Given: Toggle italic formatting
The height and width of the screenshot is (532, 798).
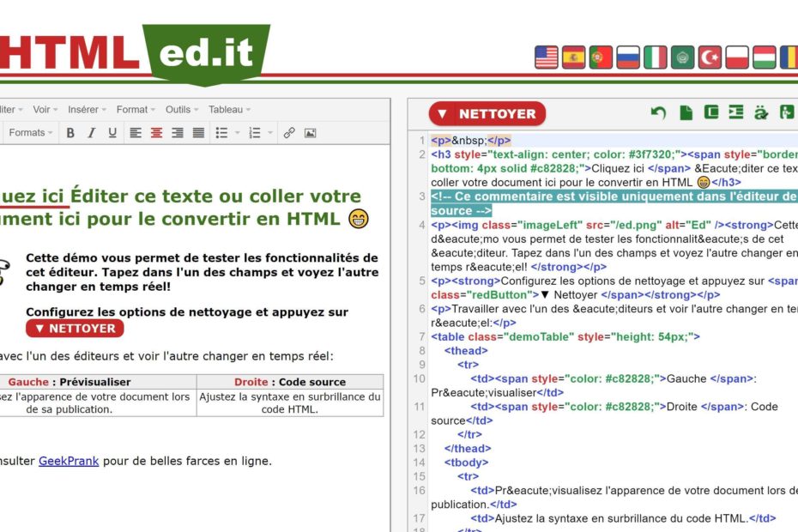Looking at the screenshot, I should pyautogui.click(x=91, y=133).
